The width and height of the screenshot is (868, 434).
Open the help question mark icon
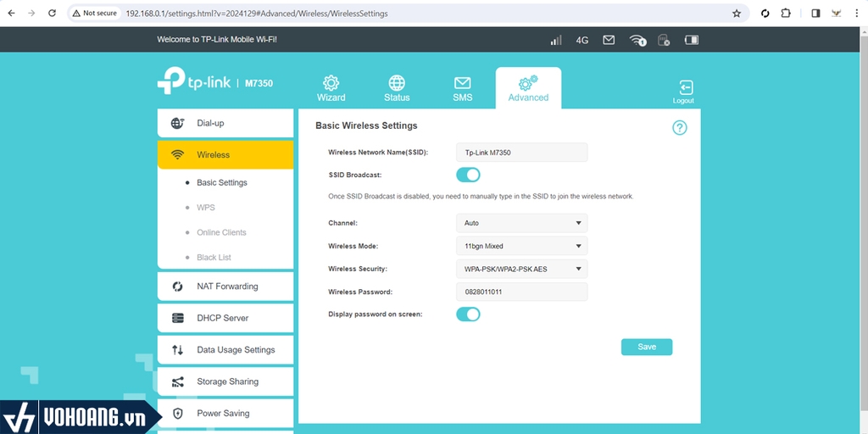[x=679, y=128]
